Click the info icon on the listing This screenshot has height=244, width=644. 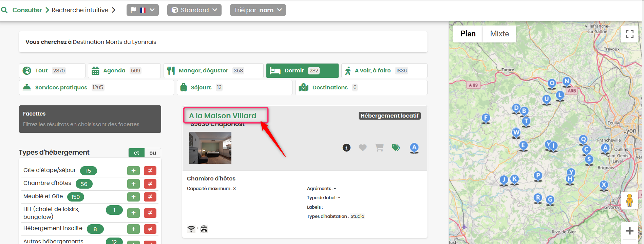click(346, 147)
